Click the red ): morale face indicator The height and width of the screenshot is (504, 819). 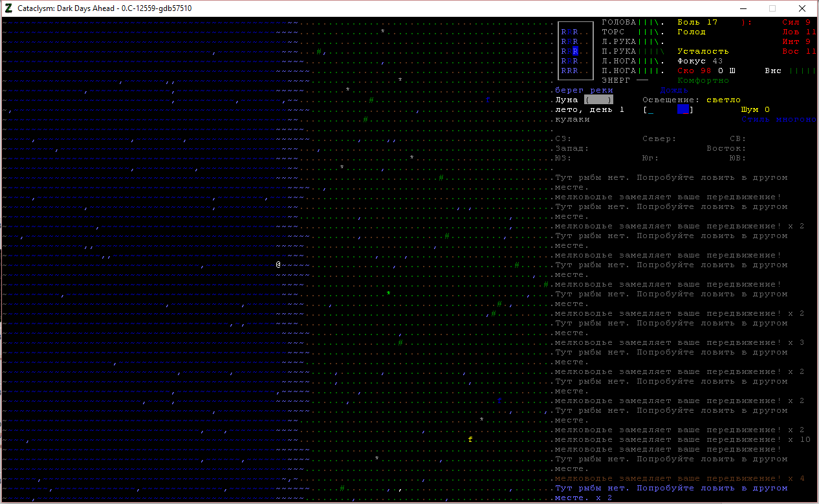coord(747,22)
